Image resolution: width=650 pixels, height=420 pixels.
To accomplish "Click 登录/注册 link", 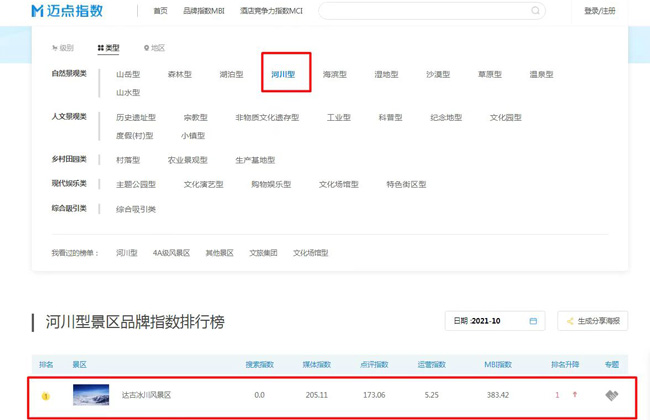I will 599,11.
